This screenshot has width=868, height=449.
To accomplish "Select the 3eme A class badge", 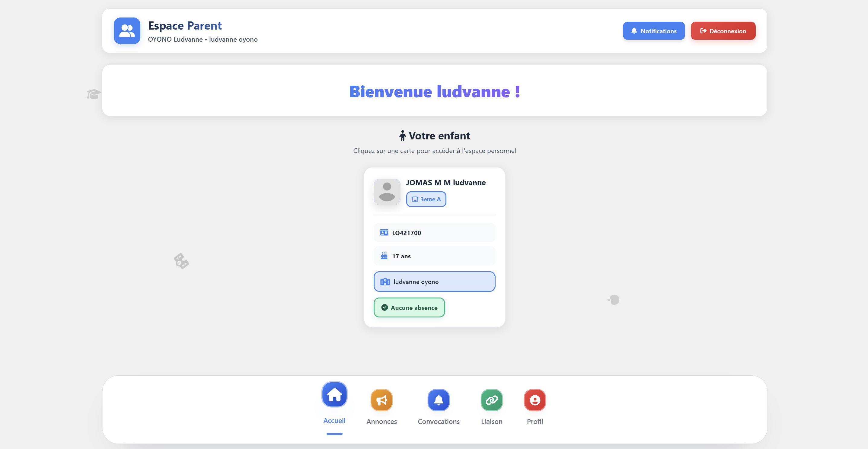I will pyautogui.click(x=426, y=199).
